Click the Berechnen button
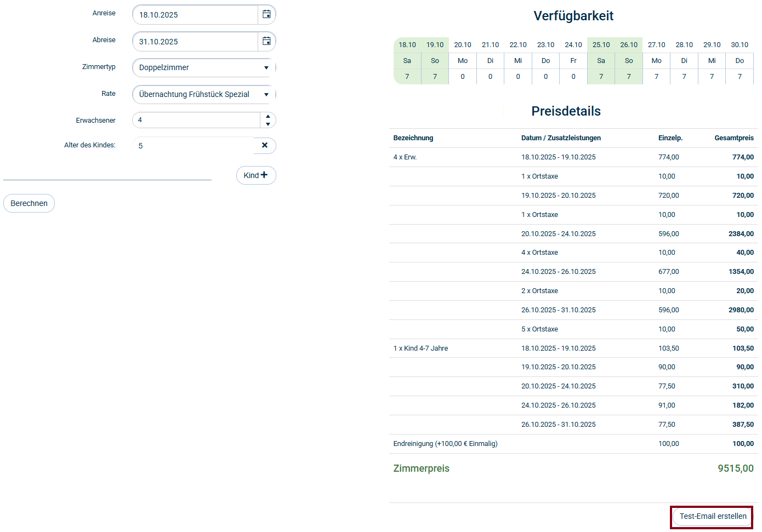The image size is (762, 532). pos(29,203)
